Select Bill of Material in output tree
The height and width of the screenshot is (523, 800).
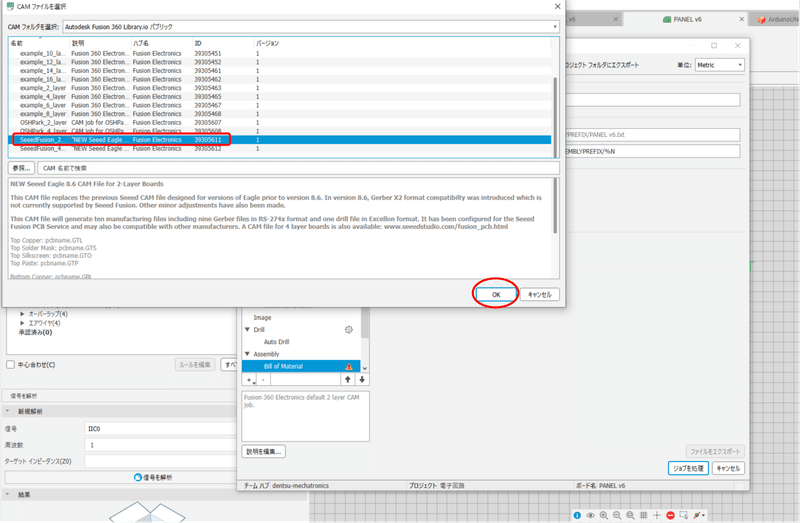pos(301,366)
